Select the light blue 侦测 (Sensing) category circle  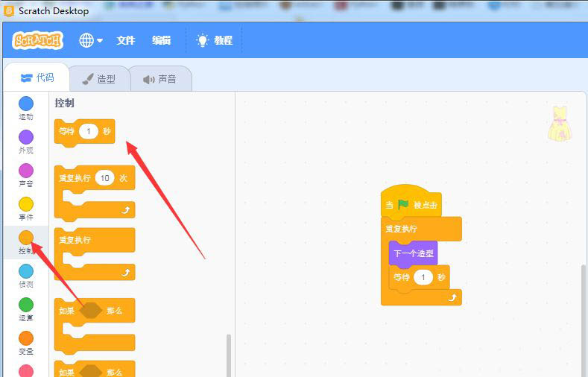point(26,271)
